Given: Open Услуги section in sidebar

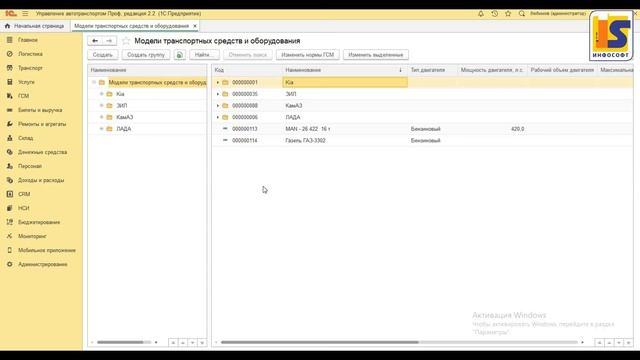Looking at the screenshot, I should 26,82.
